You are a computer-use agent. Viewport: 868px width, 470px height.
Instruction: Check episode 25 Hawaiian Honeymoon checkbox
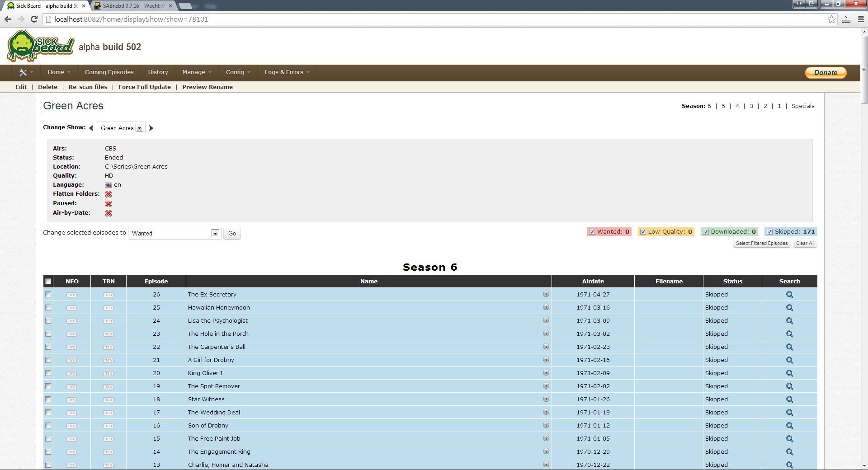[48, 308]
